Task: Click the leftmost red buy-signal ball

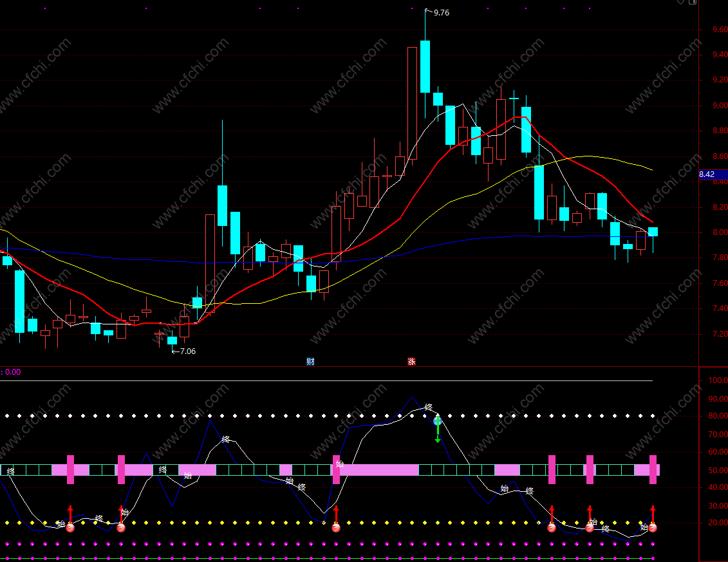Action: coord(70,528)
